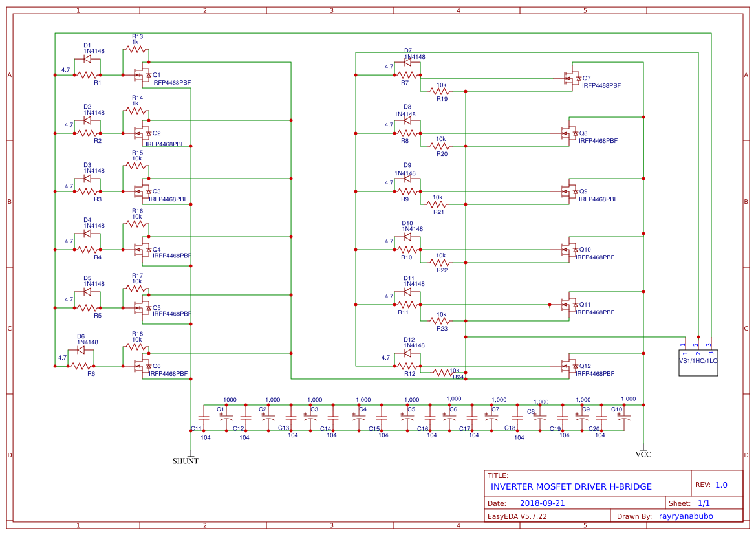Viewport: 756px width, 535px height.
Task: Click the sheet number 1/1
Action: pyautogui.click(x=704, y=503)
